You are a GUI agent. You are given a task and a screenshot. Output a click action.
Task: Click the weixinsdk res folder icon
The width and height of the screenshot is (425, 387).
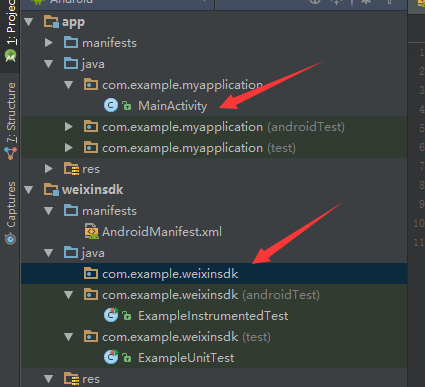71,379
